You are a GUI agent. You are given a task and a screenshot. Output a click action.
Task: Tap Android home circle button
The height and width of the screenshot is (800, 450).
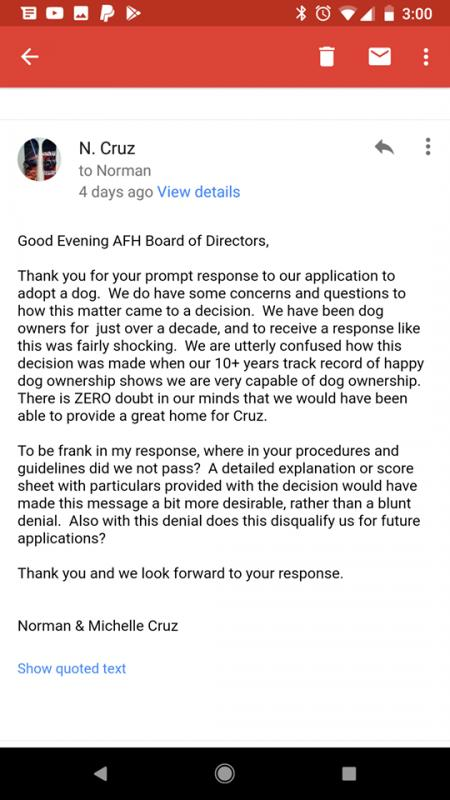224,774
